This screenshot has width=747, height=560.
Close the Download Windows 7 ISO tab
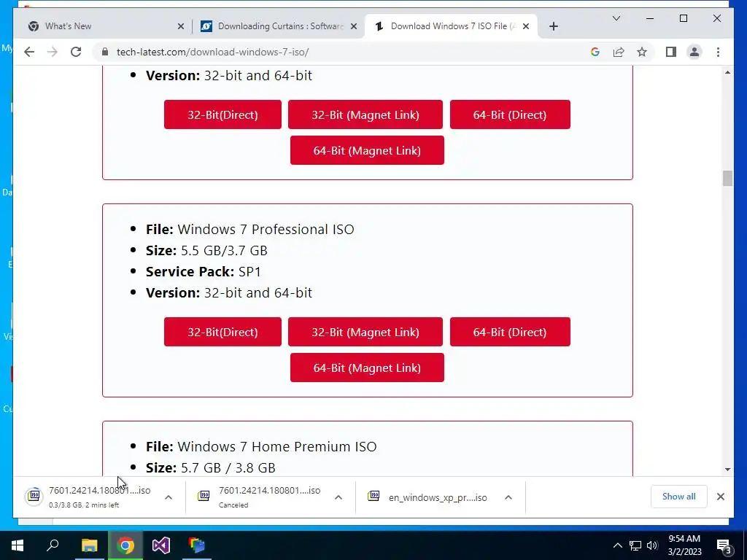pos(526,26)
